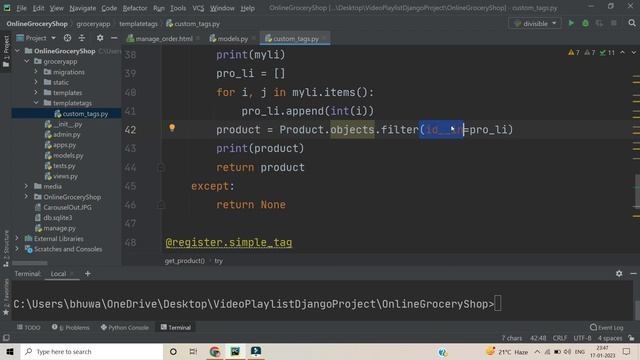Open the divisible run configuration dropdown
640x360 pixels.
pyautogui.click(x=535, y=24)
